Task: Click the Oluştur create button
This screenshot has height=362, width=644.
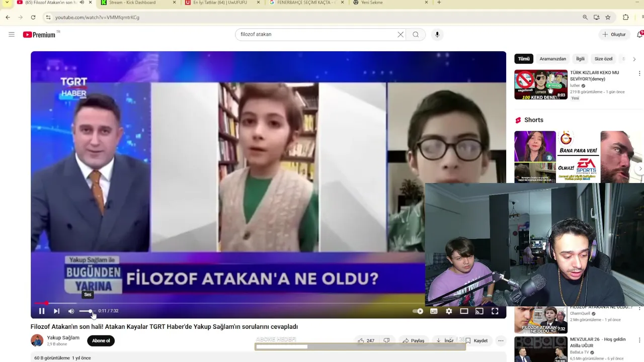Action: click(613, 34)
